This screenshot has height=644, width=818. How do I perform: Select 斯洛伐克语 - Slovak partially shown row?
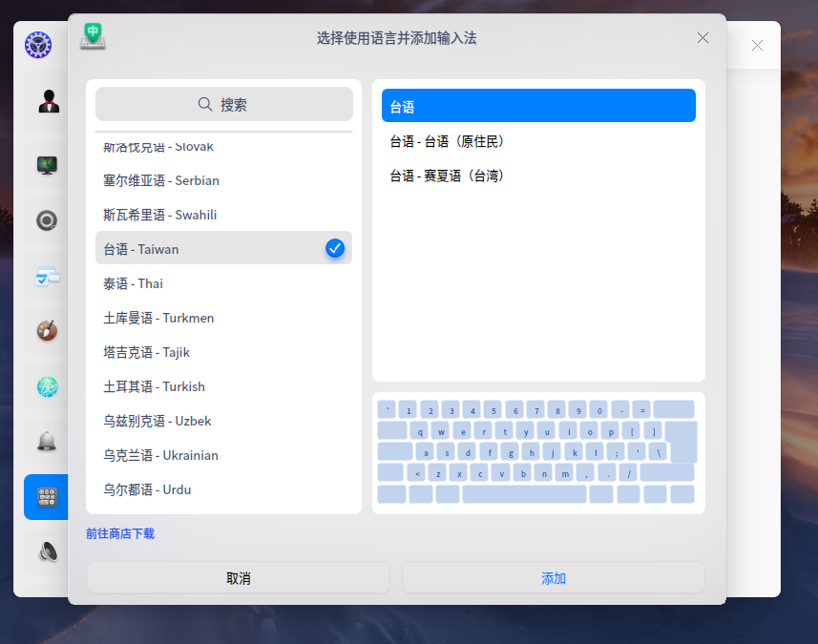[x=223, y=148]
